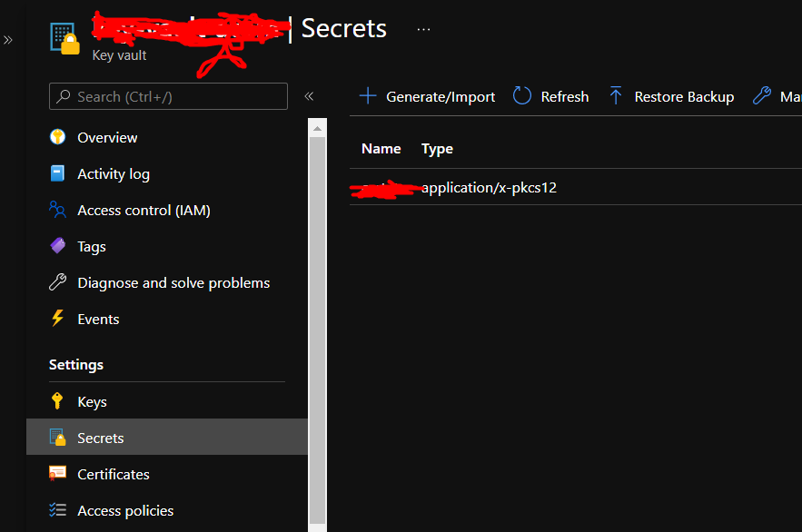Click Restore Backup in toolbar
The height and width of the screenshot is (532, 802).
point(670,96)
